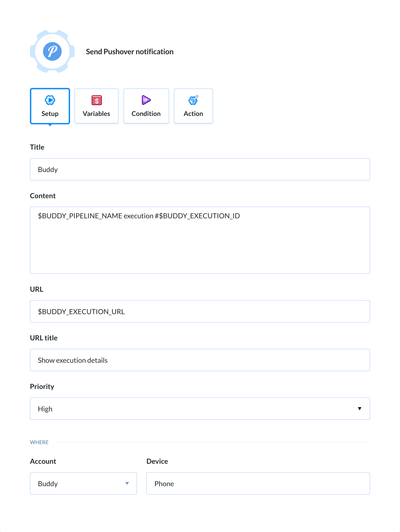
Task: Click the WHERE section label
Action: click(x=39, y=442)
